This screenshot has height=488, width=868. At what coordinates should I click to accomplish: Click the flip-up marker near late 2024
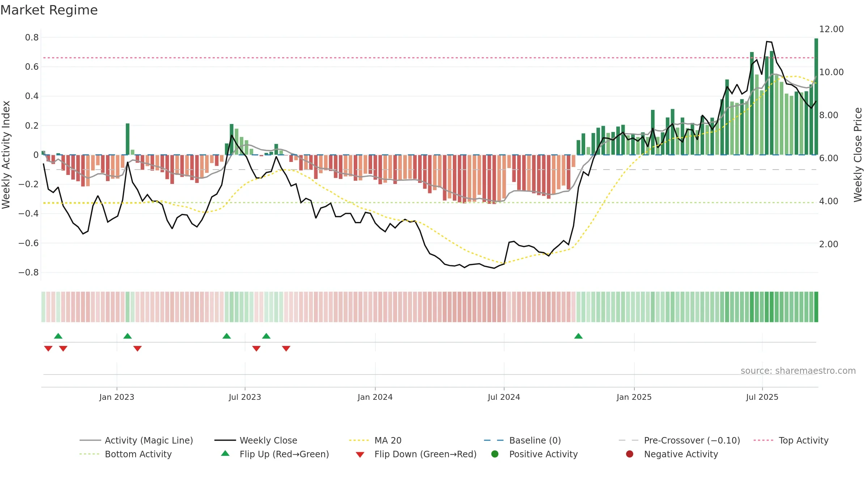pos(578,336)
